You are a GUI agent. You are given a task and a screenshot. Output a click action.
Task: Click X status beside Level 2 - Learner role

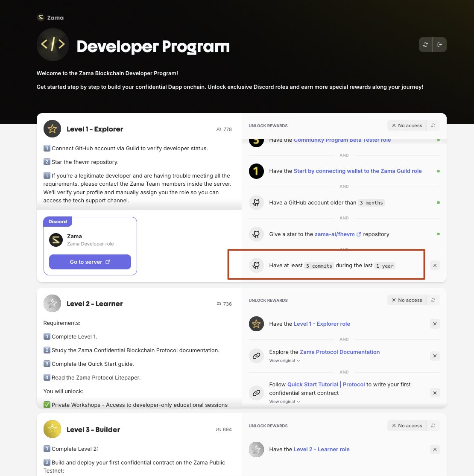435,449
